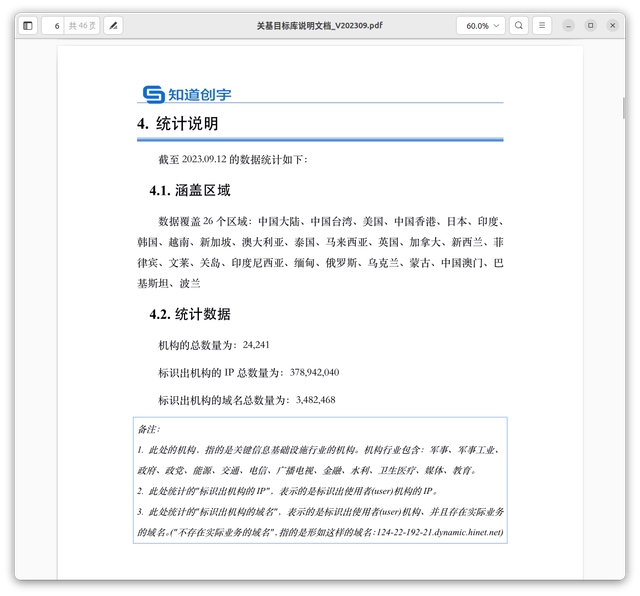Click the search magnifier icon

tap(519, 25)
